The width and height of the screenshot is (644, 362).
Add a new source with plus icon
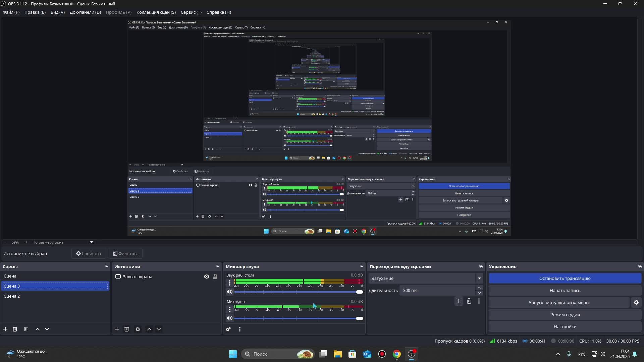[117, 329]
